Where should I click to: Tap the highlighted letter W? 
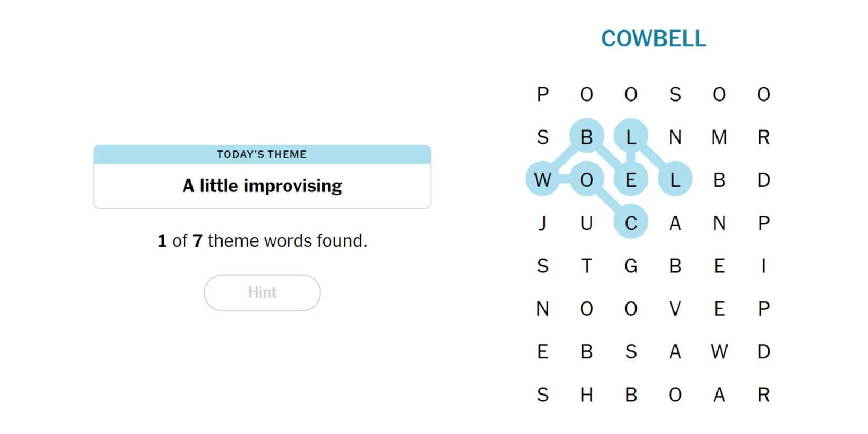542,180
